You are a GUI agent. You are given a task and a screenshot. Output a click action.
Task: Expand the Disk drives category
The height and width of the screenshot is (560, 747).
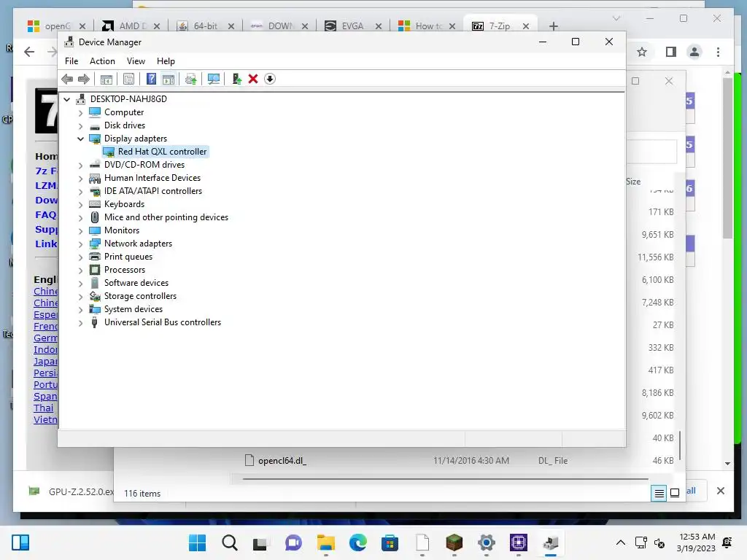point(80,126)
